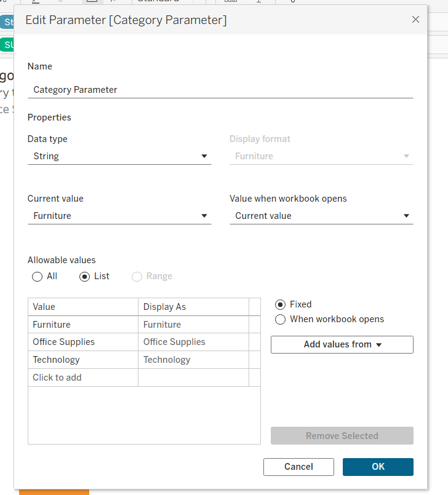Select the Technology value cell
This screenshot has height=495, width=448.
[x=83, y=360]
